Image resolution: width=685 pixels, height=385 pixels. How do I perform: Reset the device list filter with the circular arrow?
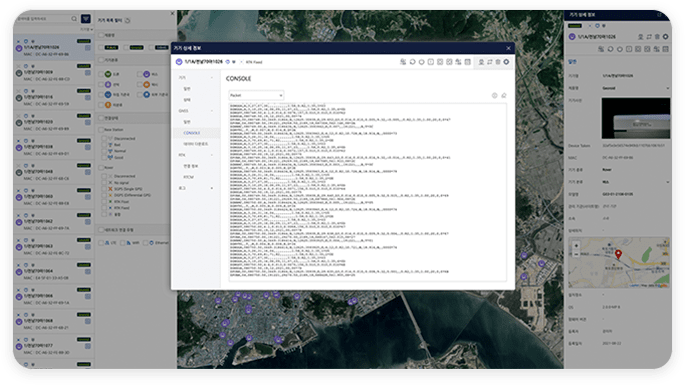[128, 21]
